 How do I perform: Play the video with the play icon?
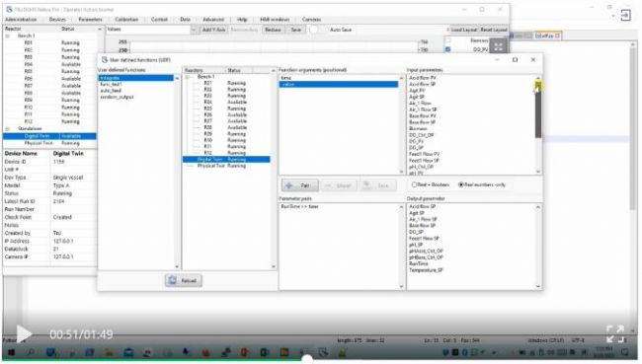coord(24,333)
